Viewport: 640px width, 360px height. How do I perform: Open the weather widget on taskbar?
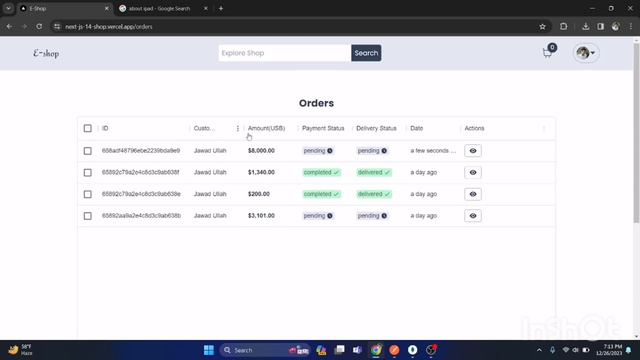click(x=20, y=350)
